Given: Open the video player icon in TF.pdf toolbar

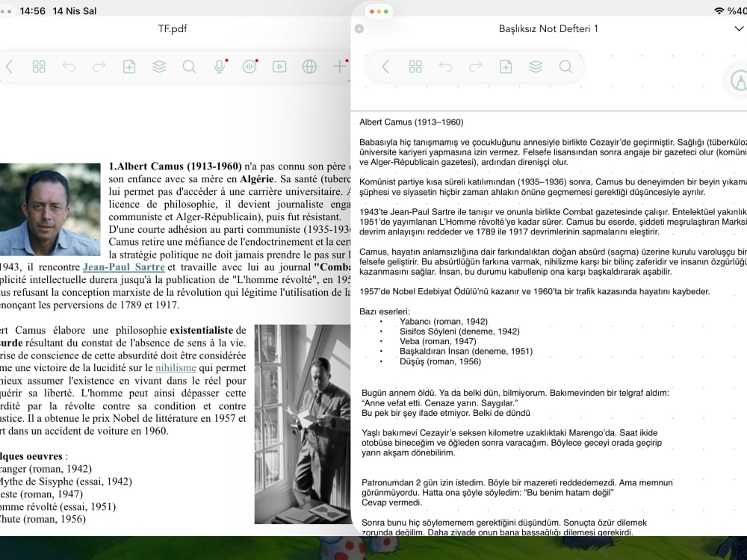Looking at the screenshot, I should pyautogui.click(x=279, y=66).
